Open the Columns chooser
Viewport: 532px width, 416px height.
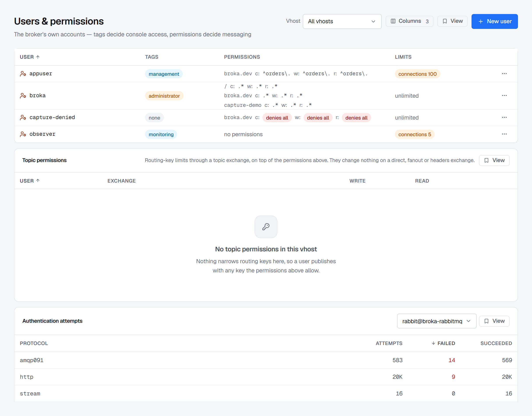(409, 21)
